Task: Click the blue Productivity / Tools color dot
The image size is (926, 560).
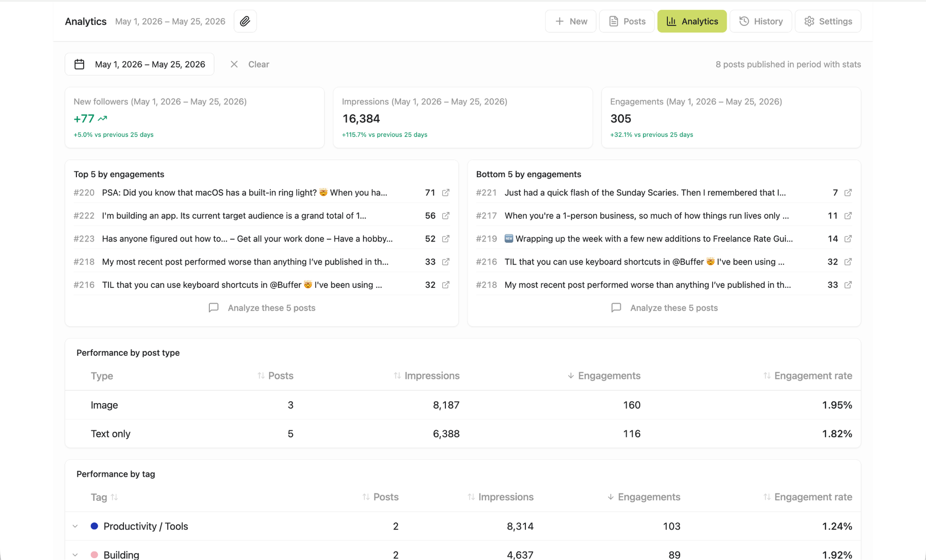Action: coord(94,526)
